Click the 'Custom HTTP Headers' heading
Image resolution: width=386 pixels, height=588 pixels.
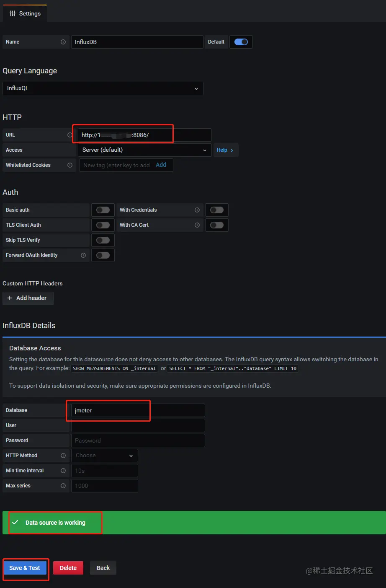(x=33, y=283)
